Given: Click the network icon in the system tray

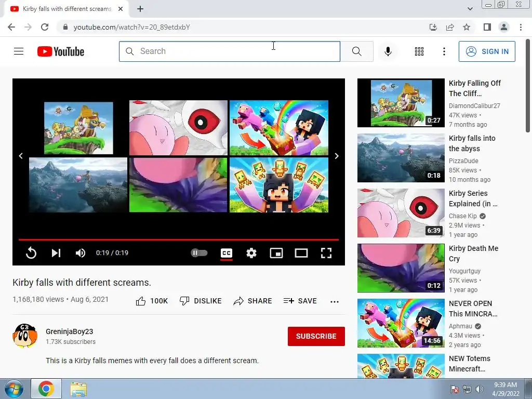Looking at the screenshot, I should (x=467, y=389).
